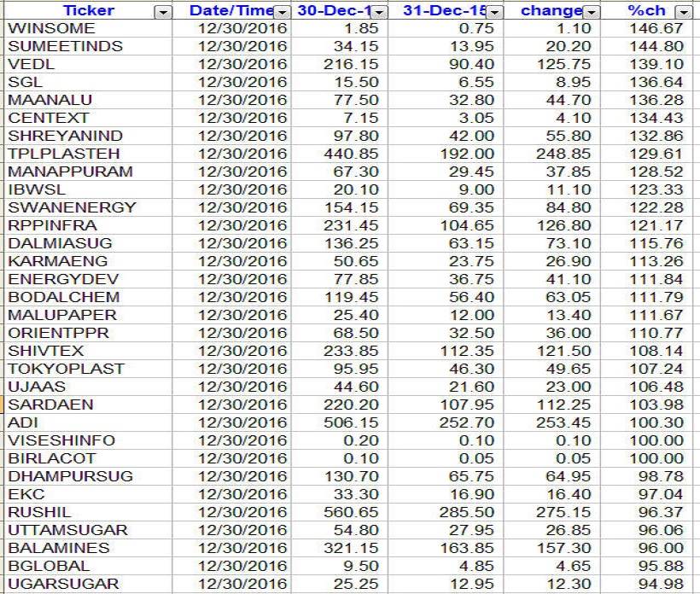Select the change header cell
Screen dimensions: 700x594
click(551, 10)
